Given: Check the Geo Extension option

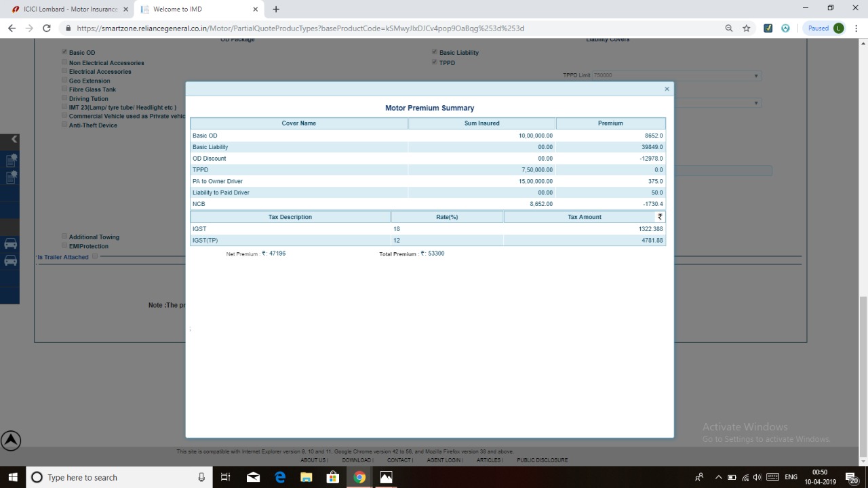Looking at the screenshot, I should [64, 79].
